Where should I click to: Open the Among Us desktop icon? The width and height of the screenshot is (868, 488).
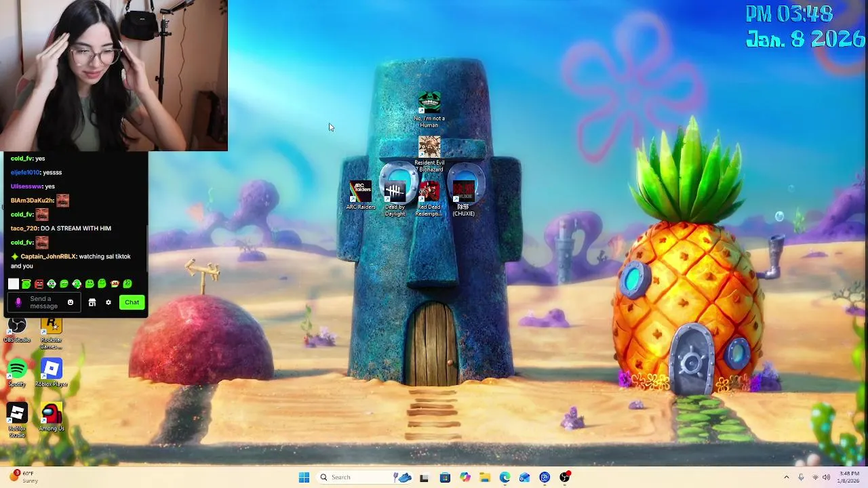(52, 417)
